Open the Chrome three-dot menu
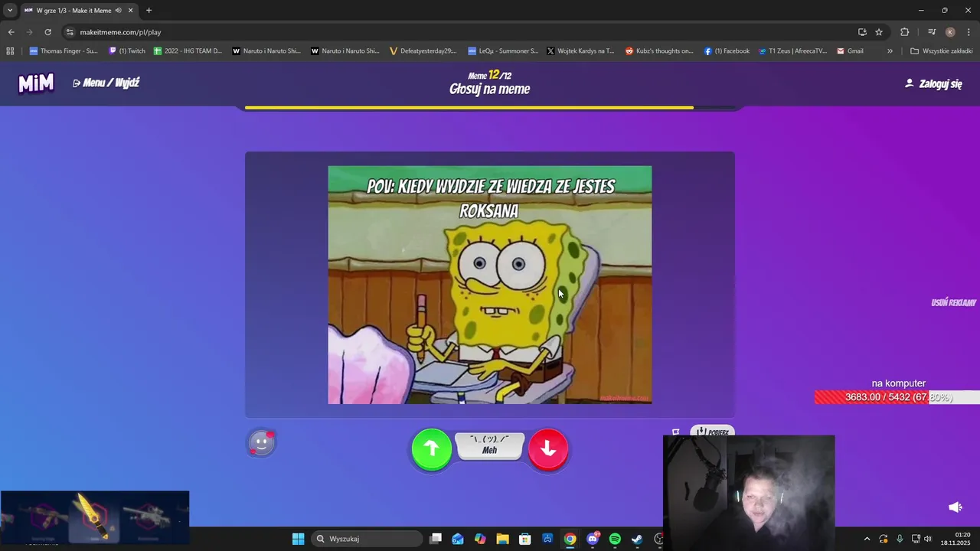980x551 pixels. click(x=969, y=32)
